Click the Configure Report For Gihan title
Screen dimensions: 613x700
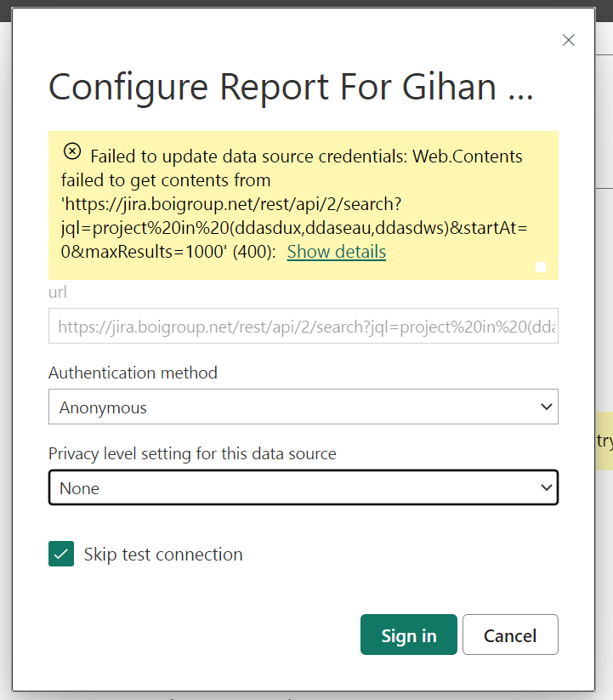pyautogui.click(x=291, y=87)
